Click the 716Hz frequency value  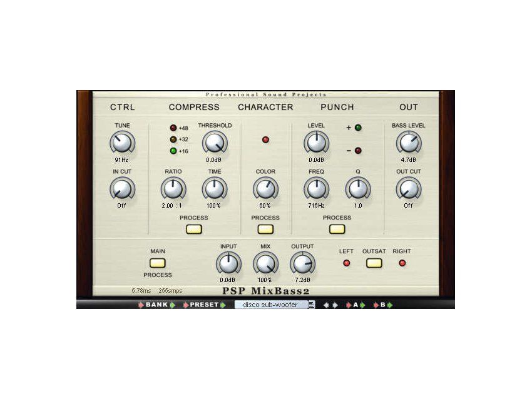pyautogui.click(x=316, y=205)
